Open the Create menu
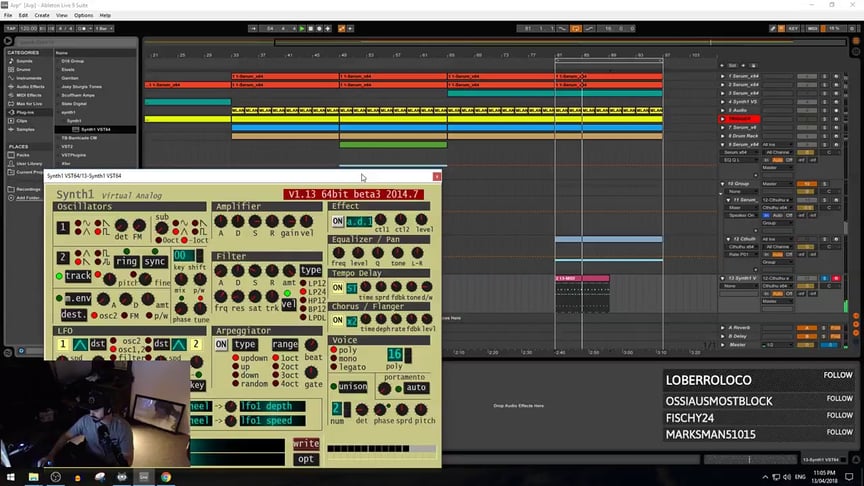Viewport: 864px width, 486px height. coord(42,15)
